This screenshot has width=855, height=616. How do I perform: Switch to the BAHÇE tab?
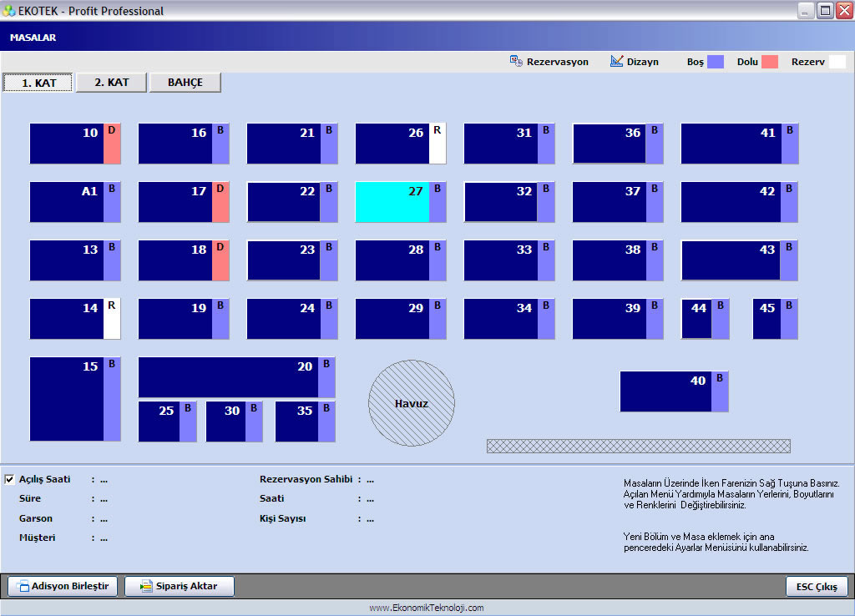(185, 83)
